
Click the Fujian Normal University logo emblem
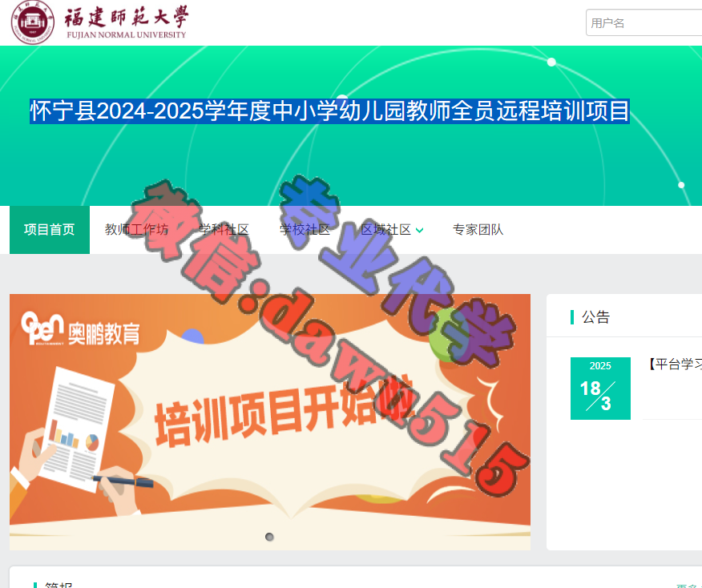[32, 22]
